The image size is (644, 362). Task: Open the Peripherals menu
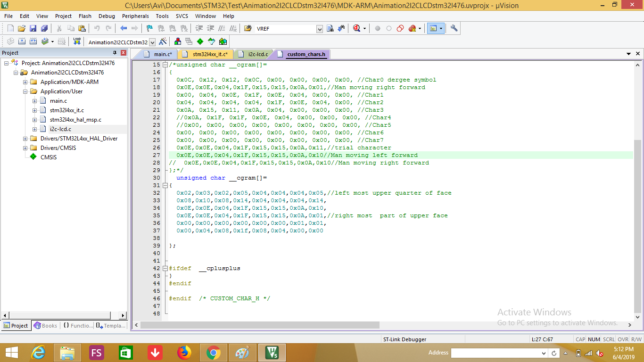pyautogui.click(x=135, y=16)
